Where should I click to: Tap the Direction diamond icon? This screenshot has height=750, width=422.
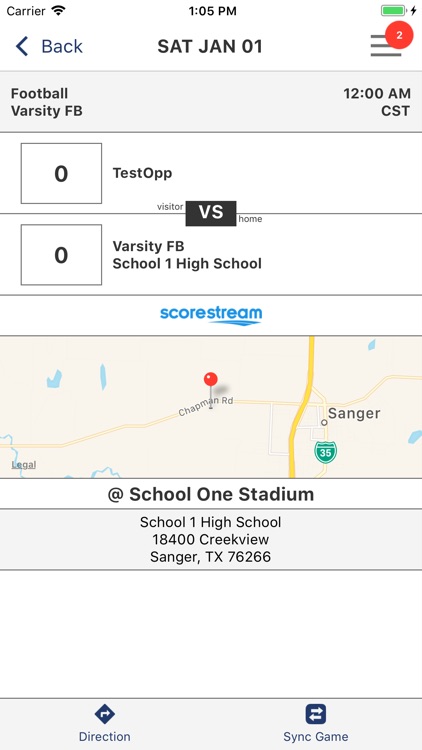pyautogui.click(x=104, y=714)
